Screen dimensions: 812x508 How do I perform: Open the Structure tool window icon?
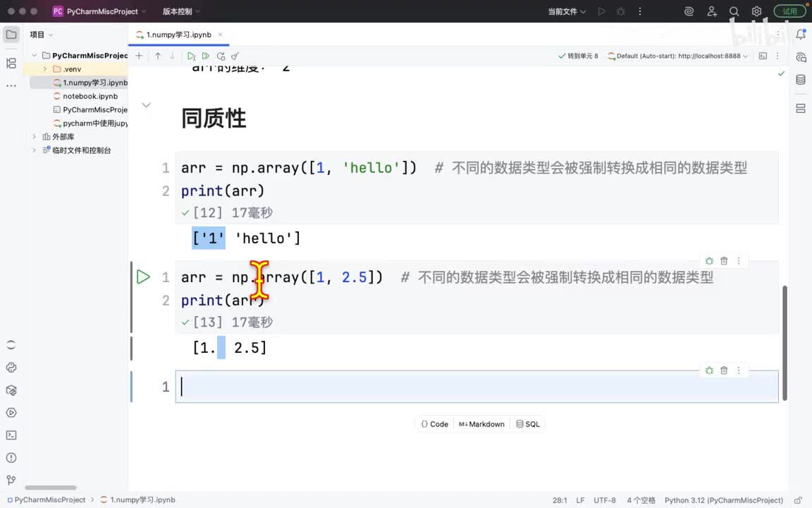11,64
